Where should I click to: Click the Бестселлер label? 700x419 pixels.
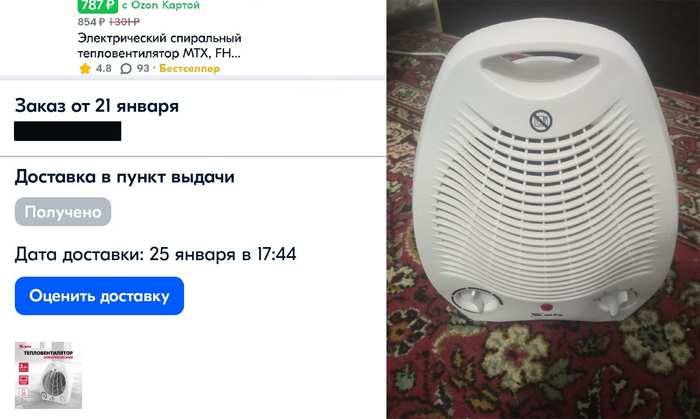(189, 69)
